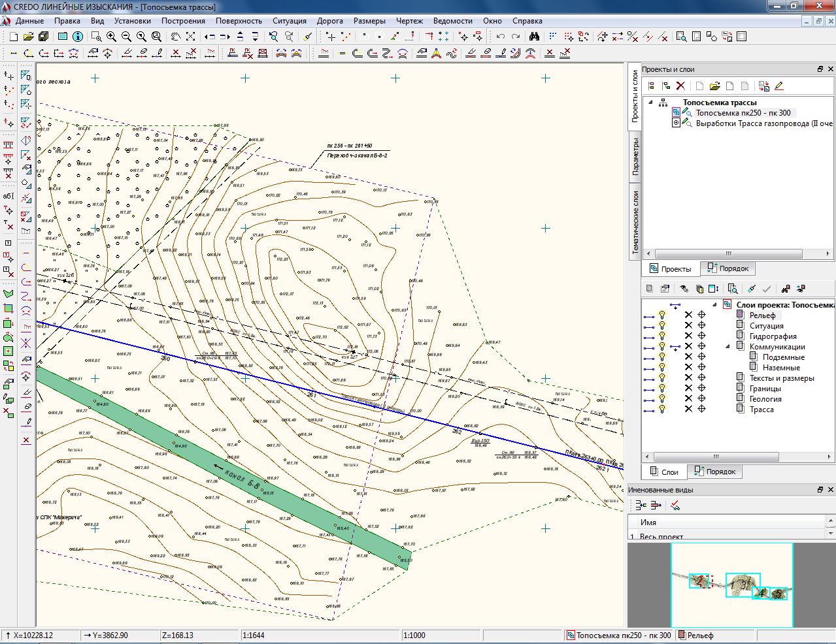
Task: Toggle visibility bulb for Трасса layer
Action: 662,409
